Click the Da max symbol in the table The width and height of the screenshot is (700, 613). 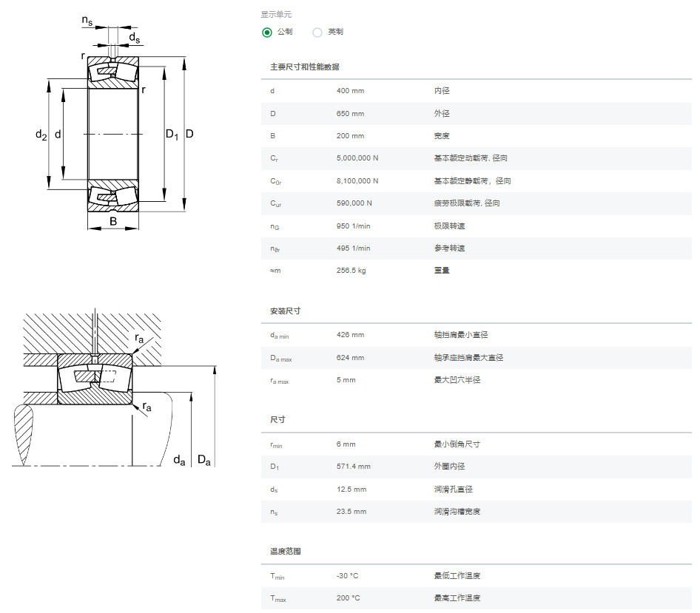[280, 358]
